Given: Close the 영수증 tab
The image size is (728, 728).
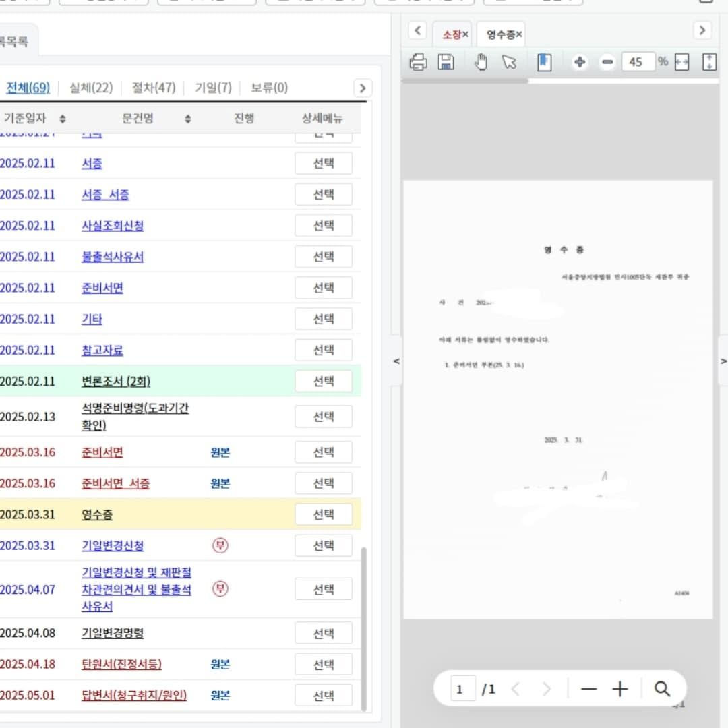Looking at the screenshot, I should tap(519, 34).
